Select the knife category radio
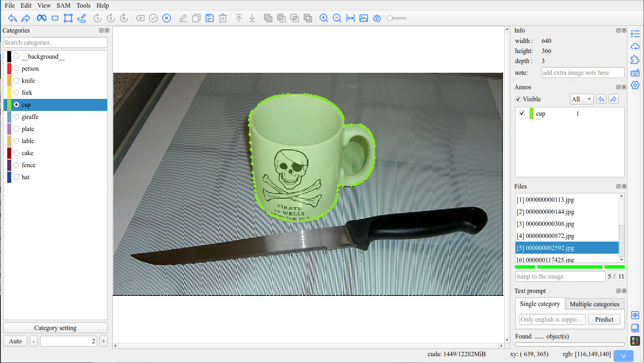Screen dimensions: 644x363 [x=16, y=80]
